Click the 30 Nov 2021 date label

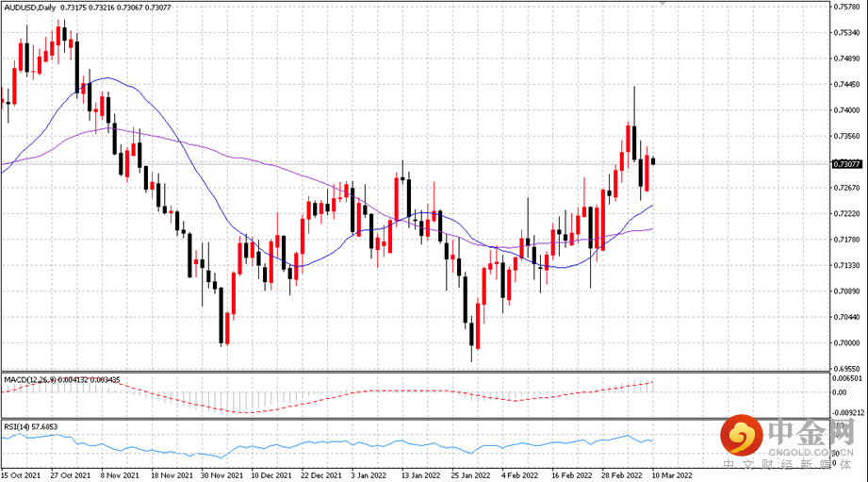point(221,475)
